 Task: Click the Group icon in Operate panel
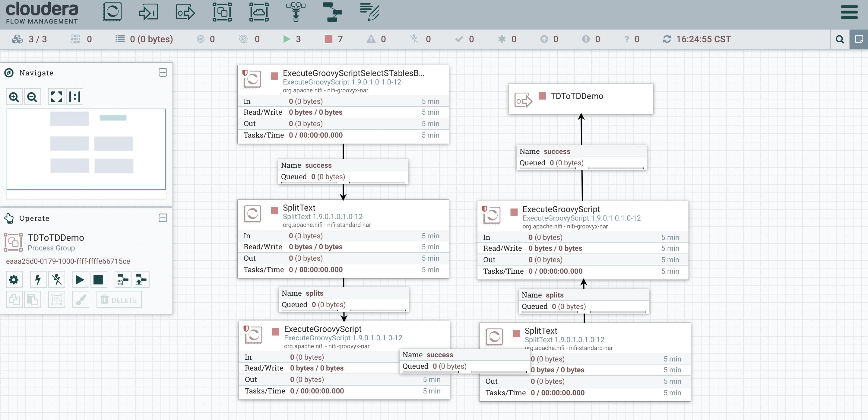click(x=57, y=299)
